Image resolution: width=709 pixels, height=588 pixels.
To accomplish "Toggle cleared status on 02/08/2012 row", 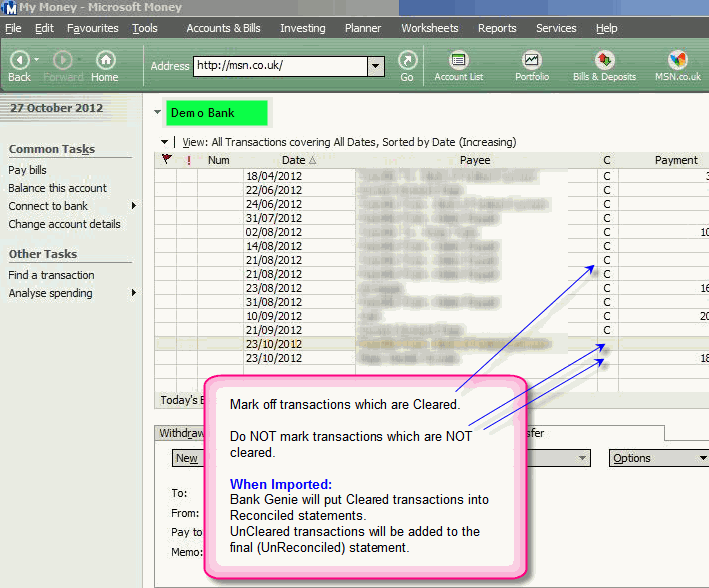I will tap(607, 232).
